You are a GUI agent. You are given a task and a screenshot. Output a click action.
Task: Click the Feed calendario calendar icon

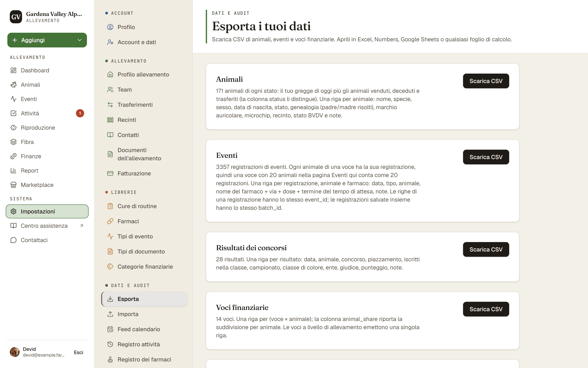[x=110, y=329]
